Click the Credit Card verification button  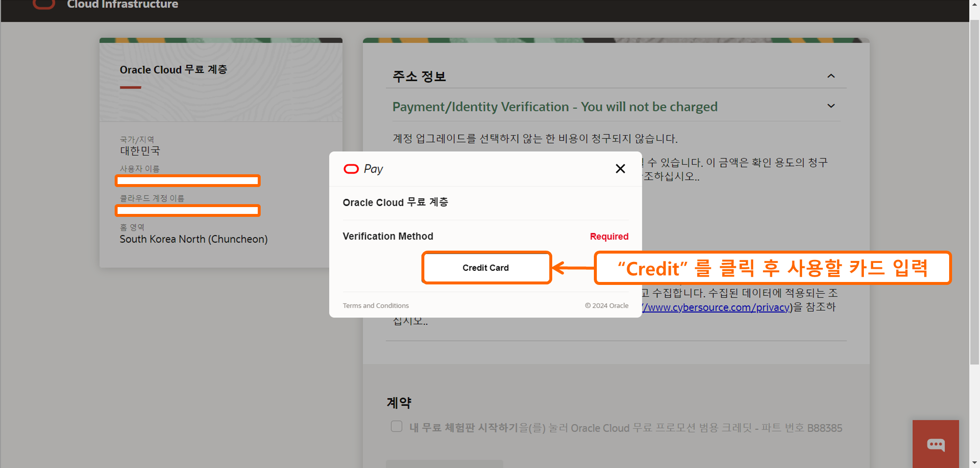486,268
